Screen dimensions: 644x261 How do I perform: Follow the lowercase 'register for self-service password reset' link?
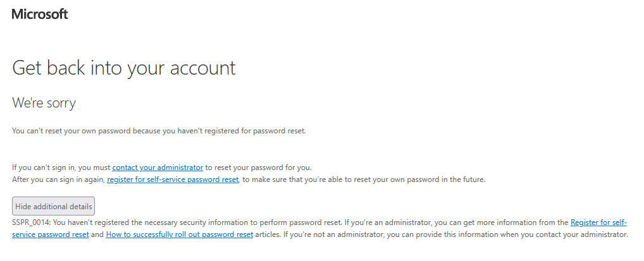[x=173, y=179]
